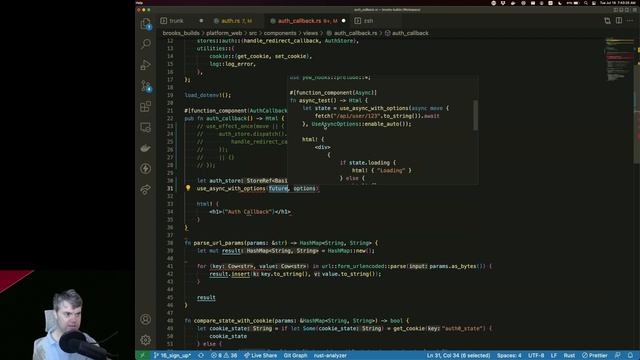Change indentation via Spaces: 4
Image resolution: width=640 pixels, height=360 pixels.
point(509,356)
